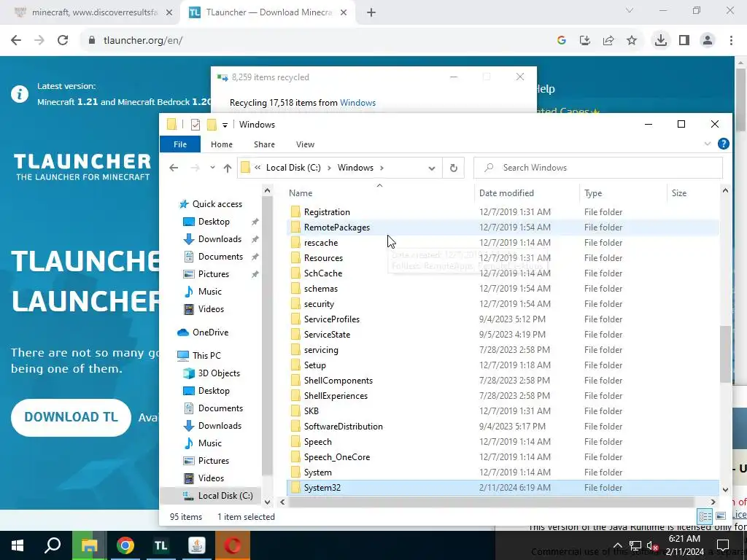
Task: Click the Windows link in recycling dialog
Action: coord(357,103)
